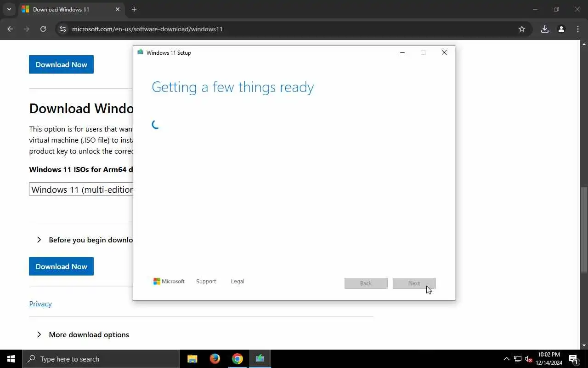Image resolution: width=588 pixels, height=368 pixels.
Task: Open Legal link in Setup dialog
Action: (x=237, y=282)
